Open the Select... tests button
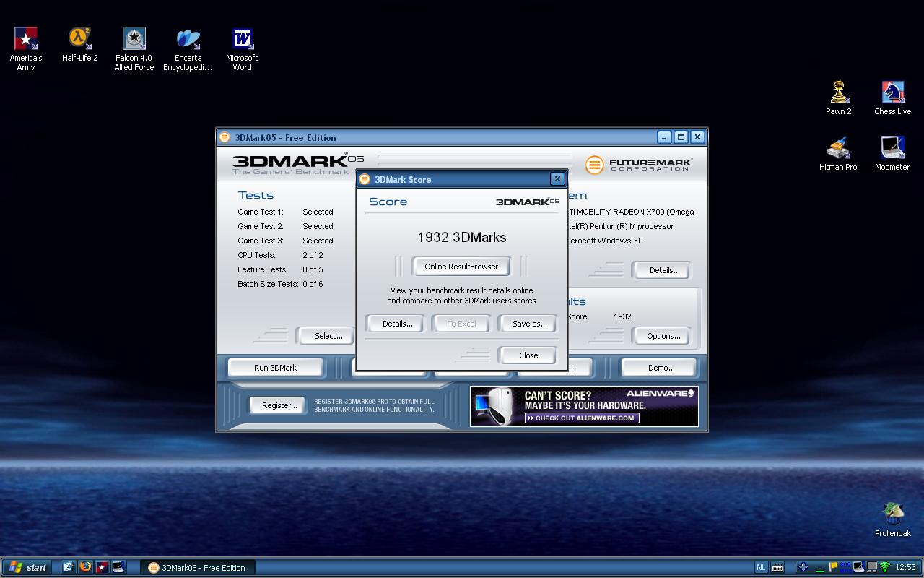 [326, 336]
